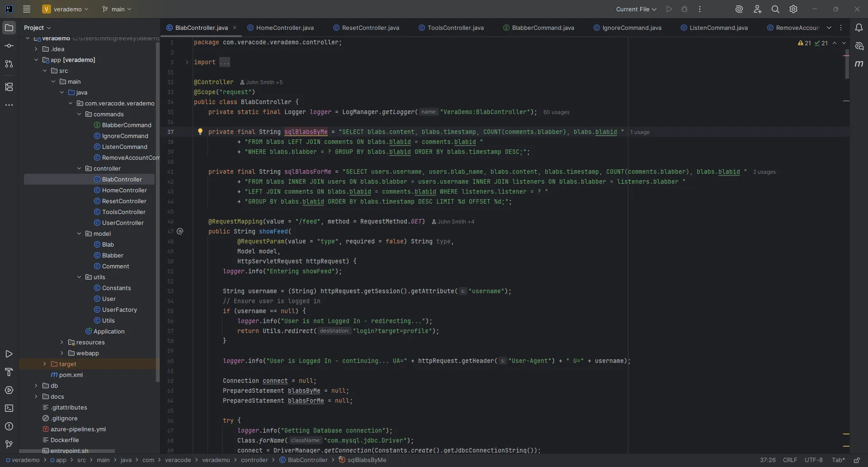
Task: Run the app with the green play icon
Action: (x=669, y=9)
